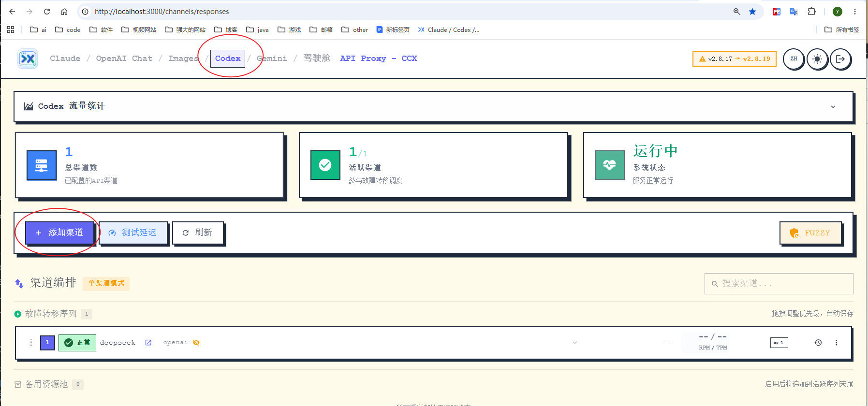This screenshot has height=406, width=868.
Task: Toggle the FUZZY mode button
Action: point(810,233)
